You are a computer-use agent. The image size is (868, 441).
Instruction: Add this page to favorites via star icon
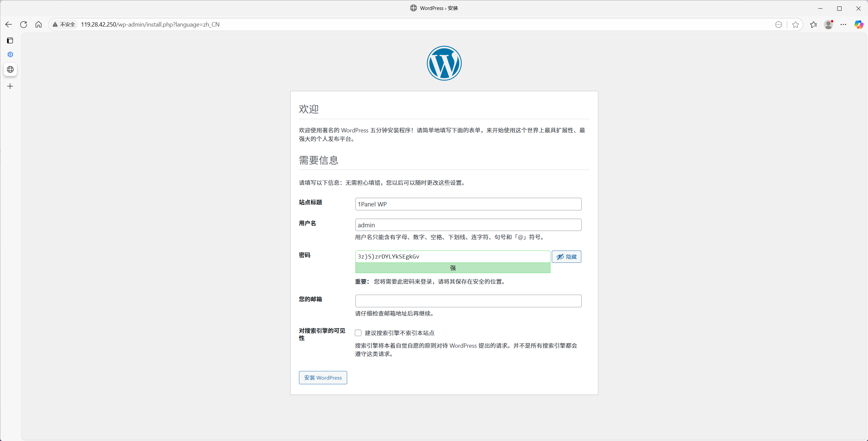[796, 24]
